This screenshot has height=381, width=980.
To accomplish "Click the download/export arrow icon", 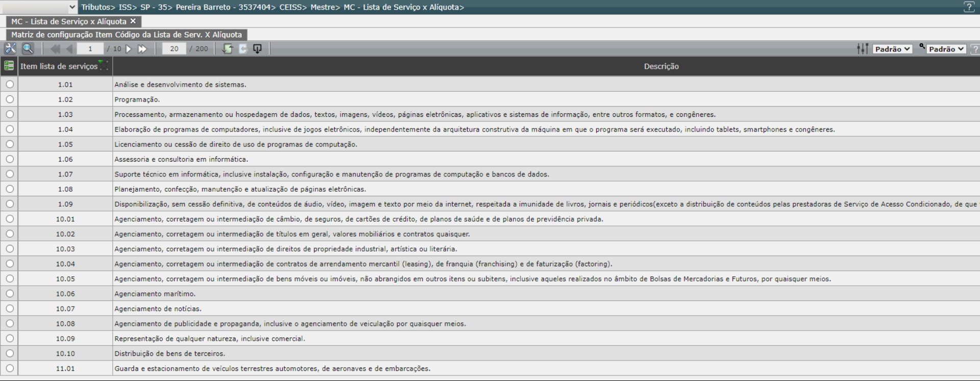I will (x=257, y=49).
